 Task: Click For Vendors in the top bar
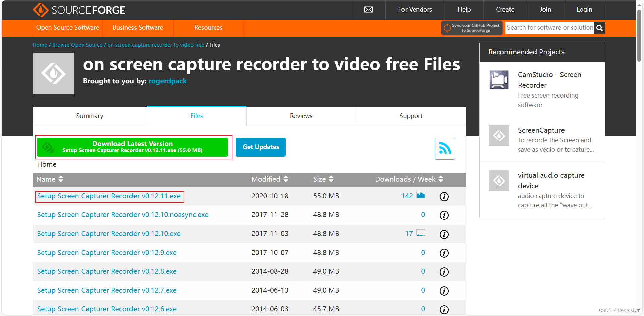415,10
